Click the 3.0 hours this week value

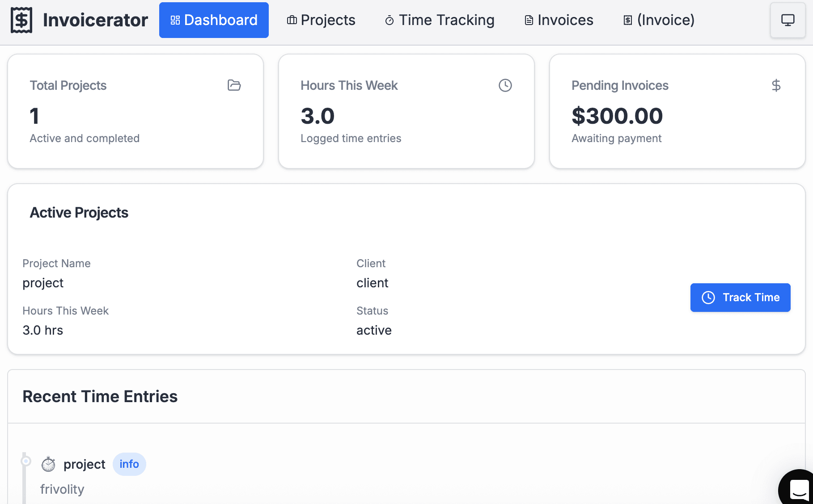pos(318,116)
